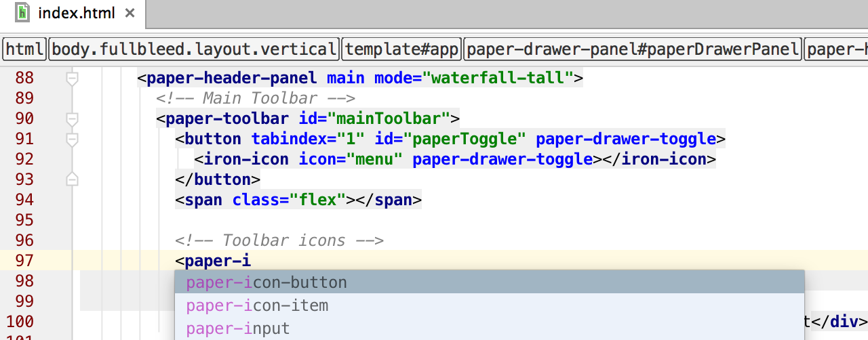This screenshot has height=340, width=868.
Task: Click line number 94 in the gutter
Action: tap(24, 200)
